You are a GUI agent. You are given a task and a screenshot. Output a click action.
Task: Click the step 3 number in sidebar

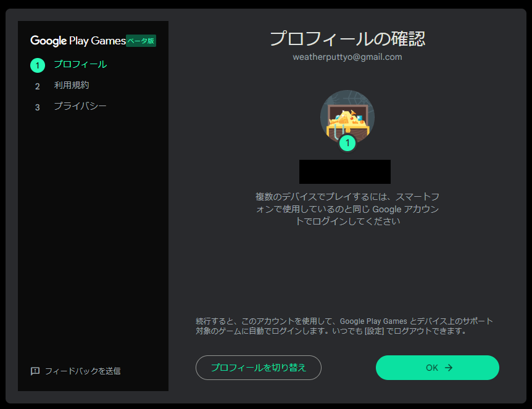coord(37,107)
